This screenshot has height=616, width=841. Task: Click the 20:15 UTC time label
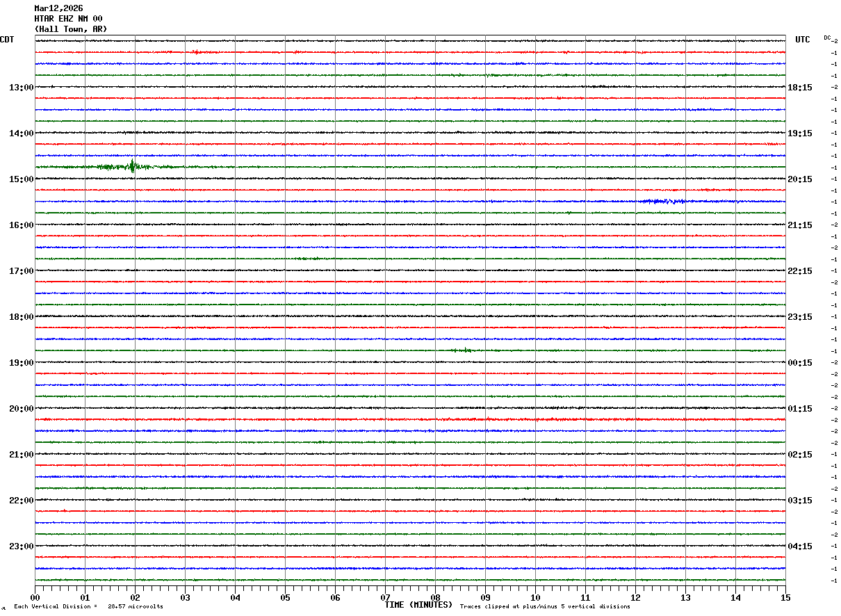pyautogui.click(x=800, y=179)
